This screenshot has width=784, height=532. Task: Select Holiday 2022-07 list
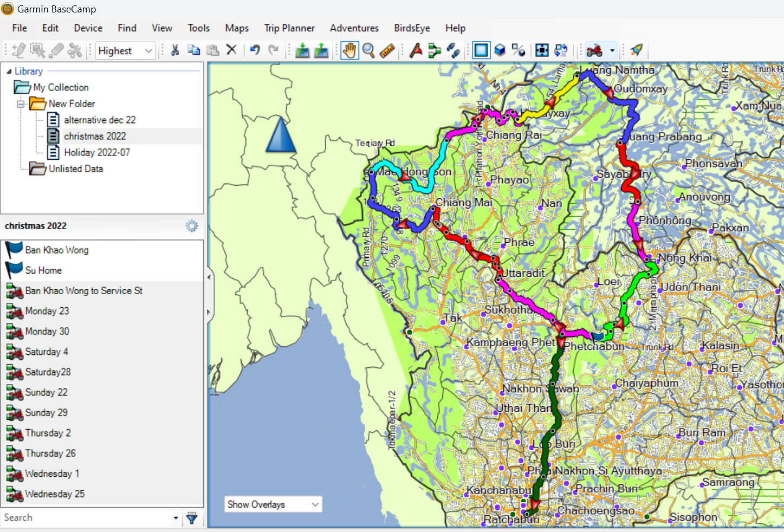[97, 152]
